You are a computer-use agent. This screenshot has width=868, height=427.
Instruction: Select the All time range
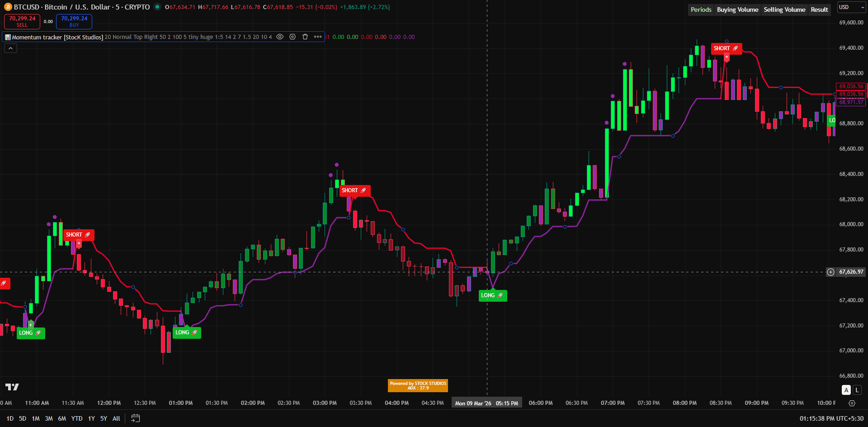[x=116, y=418]
